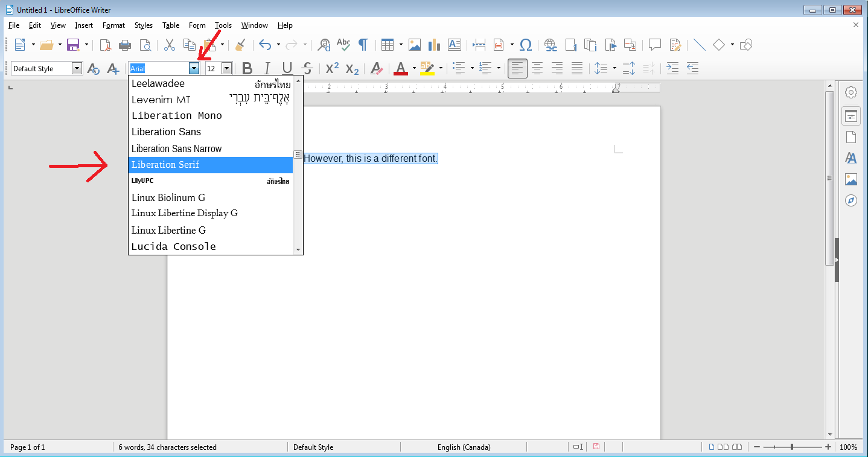Copy the selected text
The image size is (868, 457).
pyautogui.click(x=190, y=45)
